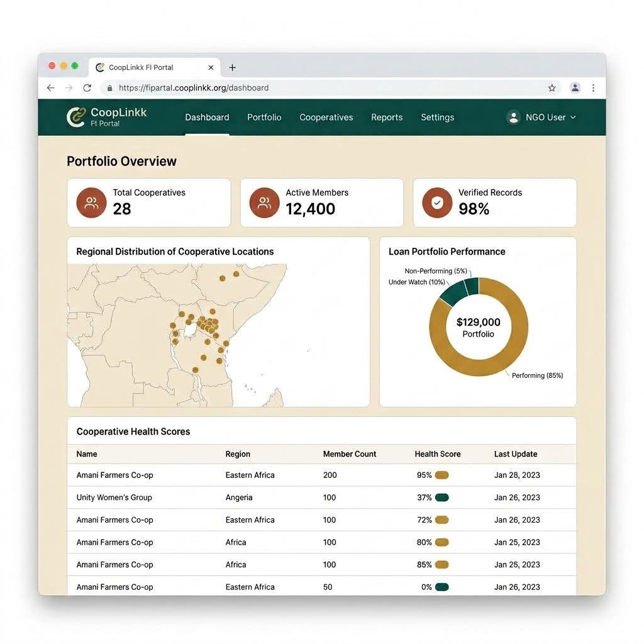Click the member count 200 cell
The height and width of the screenshot is (644, 644).
click(x=330, y=475)
